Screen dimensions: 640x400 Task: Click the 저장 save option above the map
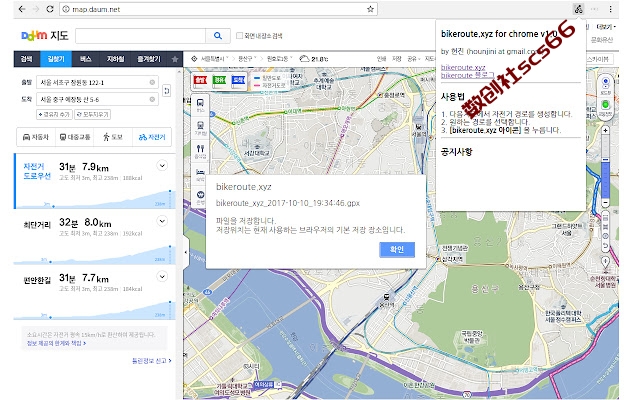[x=397, y=59]
